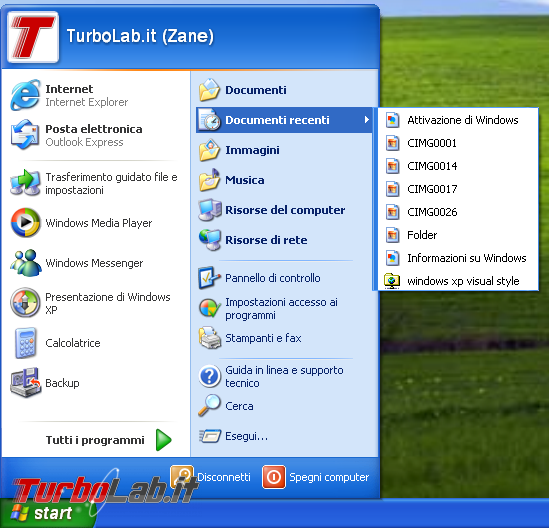
Task: Click the Cerca magnifying glass icon
Action: click(x=209, y=406)
